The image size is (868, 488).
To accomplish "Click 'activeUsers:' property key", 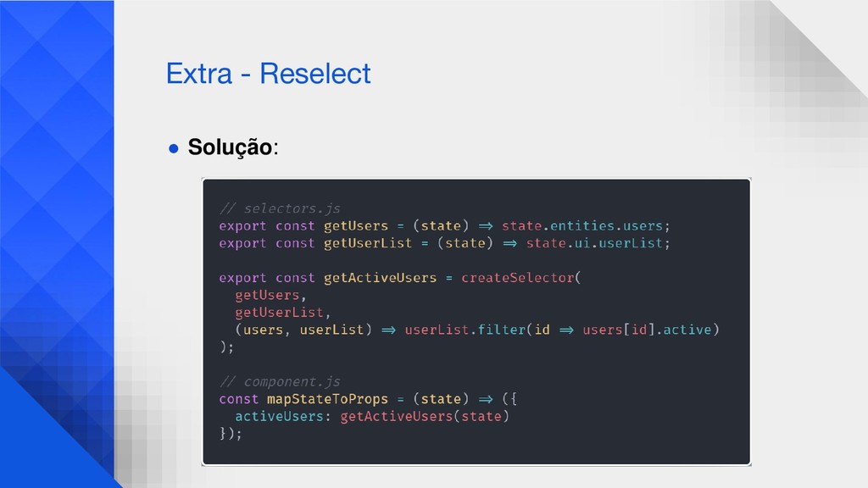I will [x=283, y=416].
